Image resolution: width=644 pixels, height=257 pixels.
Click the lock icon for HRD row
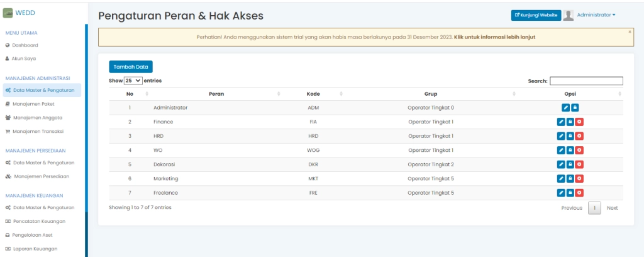[x=570, y=136]
